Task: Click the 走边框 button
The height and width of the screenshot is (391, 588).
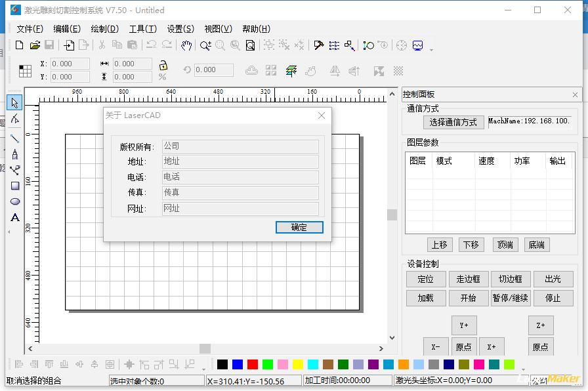Action: [469, 279]
